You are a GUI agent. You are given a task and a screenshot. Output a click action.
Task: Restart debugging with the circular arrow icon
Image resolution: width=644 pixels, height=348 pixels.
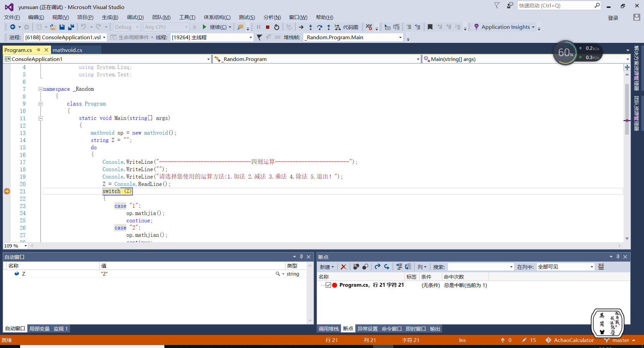[x=277, y=27]
